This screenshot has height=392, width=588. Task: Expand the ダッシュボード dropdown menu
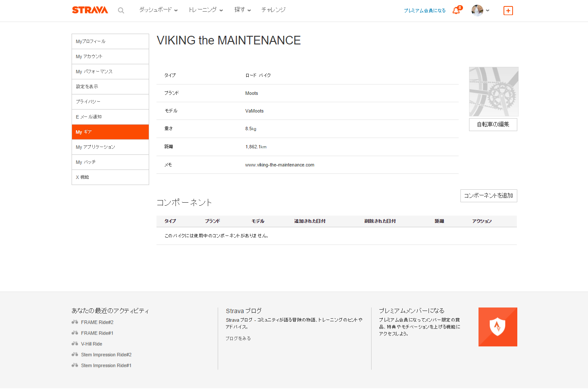158,9
